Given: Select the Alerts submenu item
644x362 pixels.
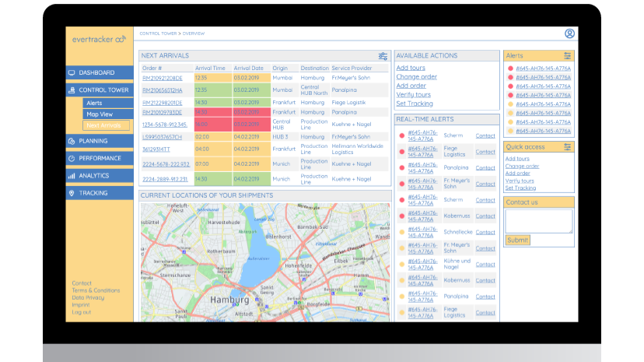Looking at the screenshot, I should click(x=107, y=103).
